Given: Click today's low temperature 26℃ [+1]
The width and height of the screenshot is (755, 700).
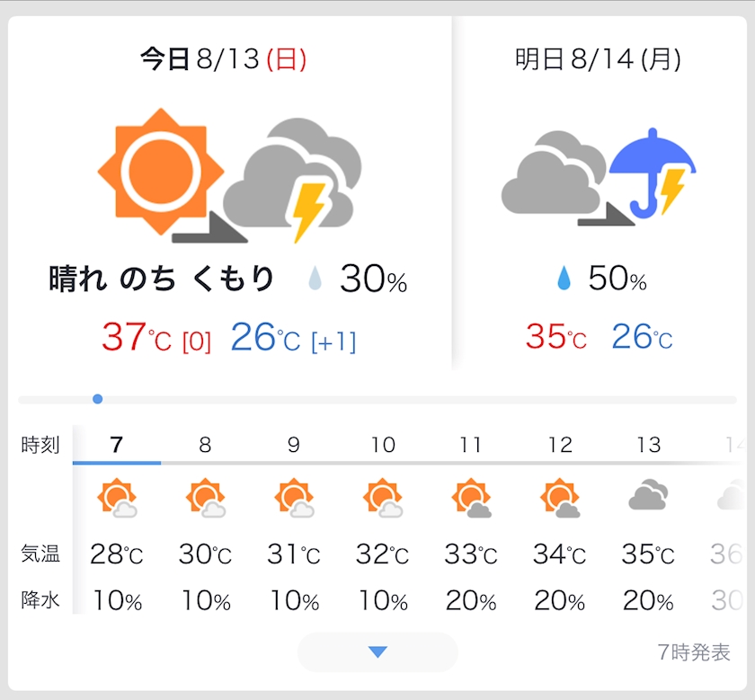Looking at the screenshot, I should pyautogui.click(x=293, y=338).
